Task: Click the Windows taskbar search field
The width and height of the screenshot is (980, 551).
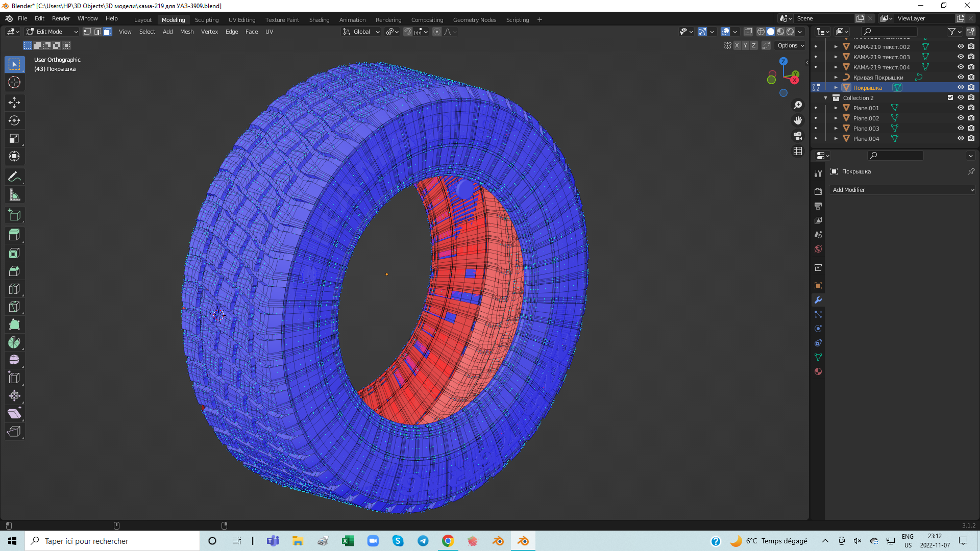Action: [112, 541]
